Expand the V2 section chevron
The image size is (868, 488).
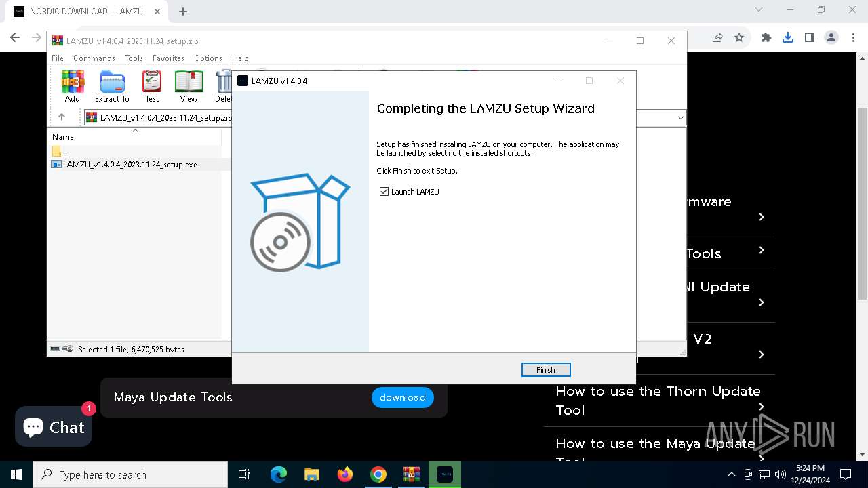coord(762,354)
